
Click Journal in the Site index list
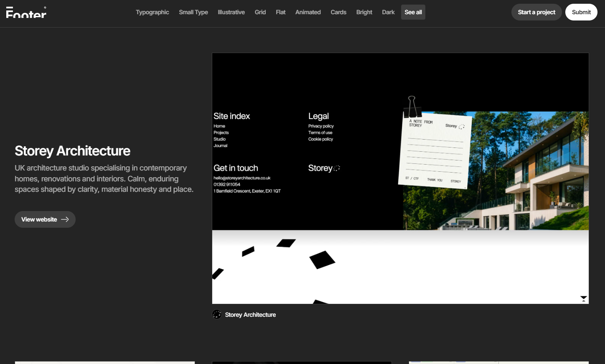tap(221, 145)
